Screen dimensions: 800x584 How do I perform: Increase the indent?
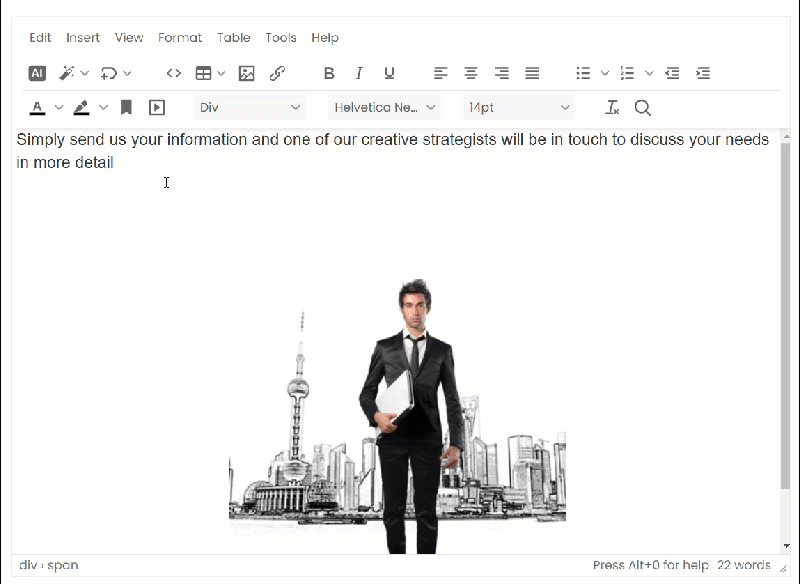coord(703,73)
